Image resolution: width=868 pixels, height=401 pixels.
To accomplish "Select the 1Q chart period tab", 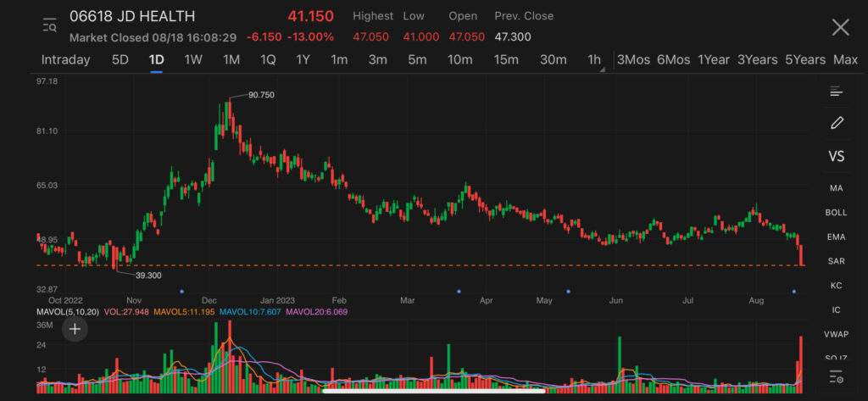I will point(268,60).
